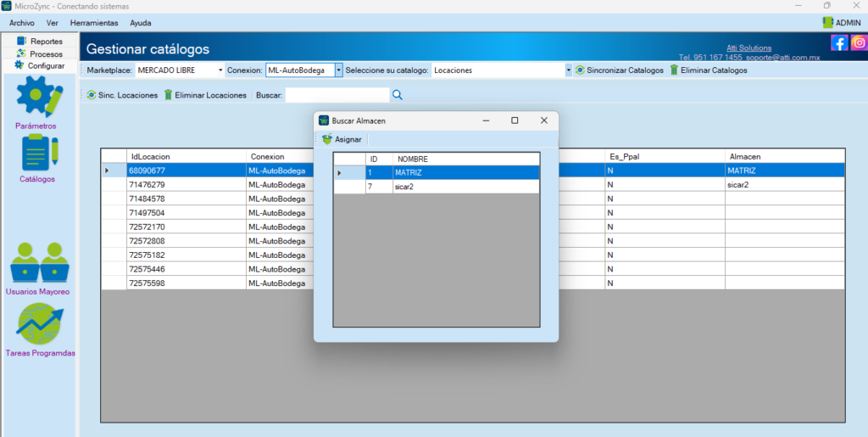Open the Ver menu
The width and height of the screenshot is (868, 437).
53,23
